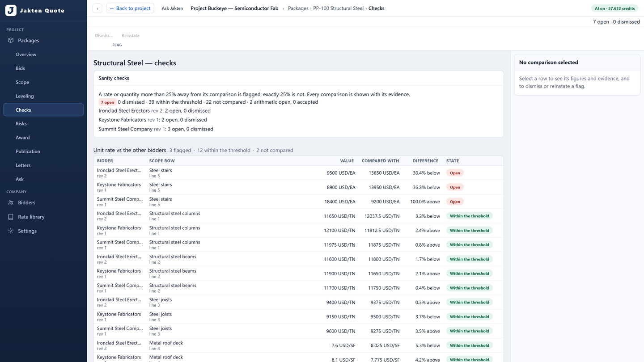Screen dimensions: 644x362
Task: Click the Reinstate flag toolbar button
Action: tap(131, 35)
